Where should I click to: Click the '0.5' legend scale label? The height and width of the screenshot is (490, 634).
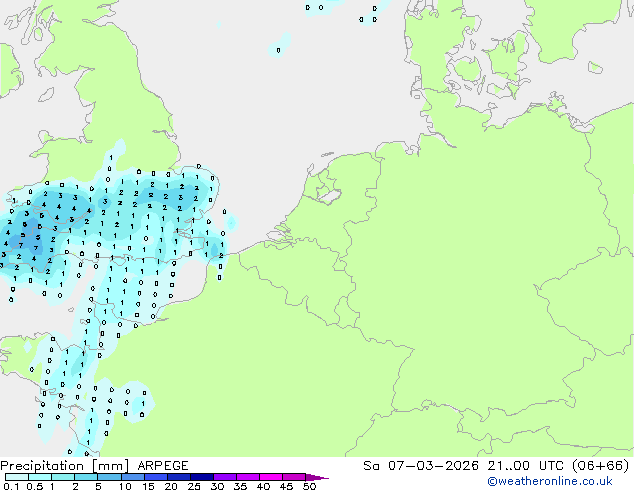[34, 486]
